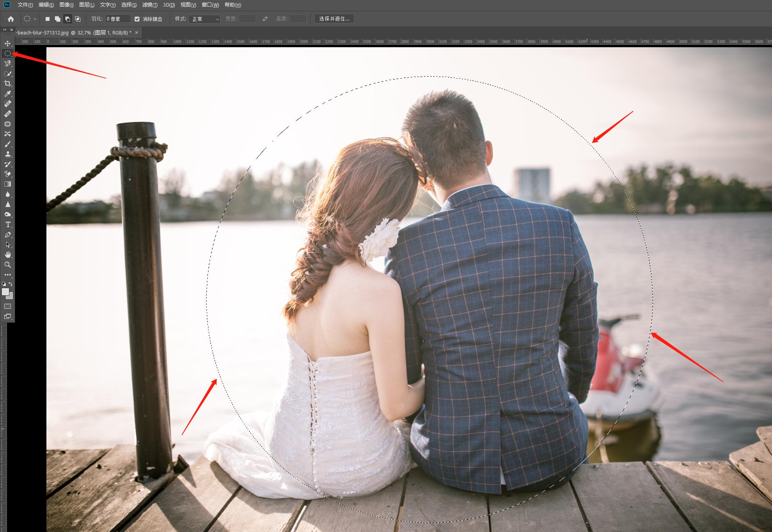Switch to intersect with selection mode
This screenshot has height=532, width=772.
click(x=78, y=19)
